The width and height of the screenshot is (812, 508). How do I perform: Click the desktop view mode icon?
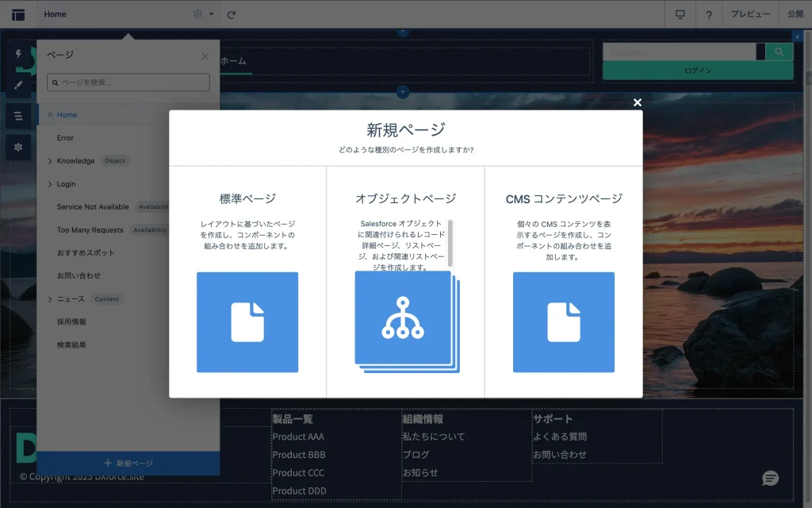pyautogui.click(x=680, y=14)
